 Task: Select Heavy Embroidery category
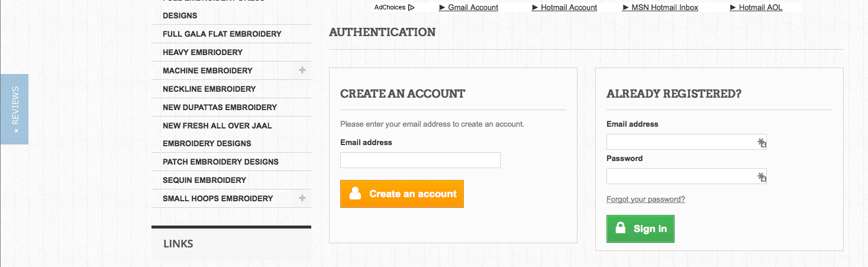202,52
